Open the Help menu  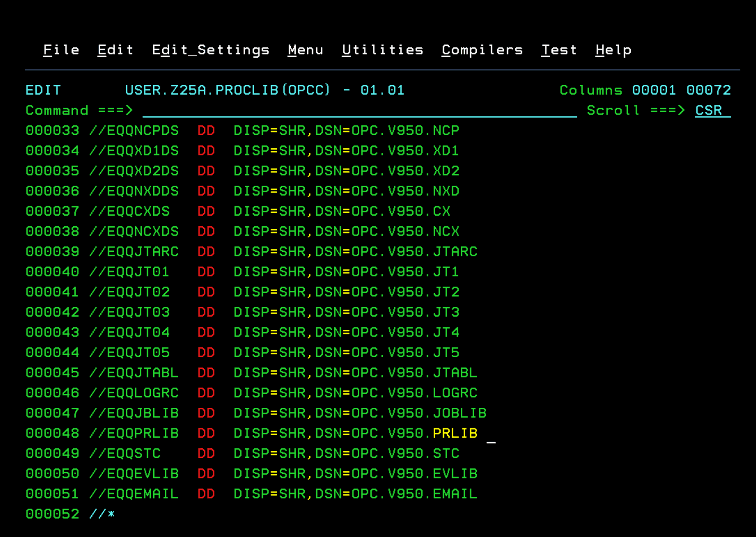pos(613,50)
